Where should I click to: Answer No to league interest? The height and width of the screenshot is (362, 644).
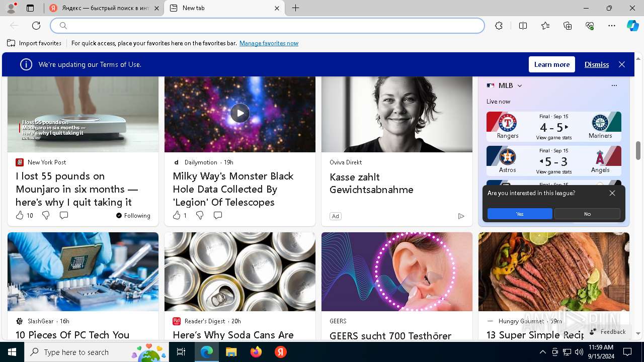point(587,214)
